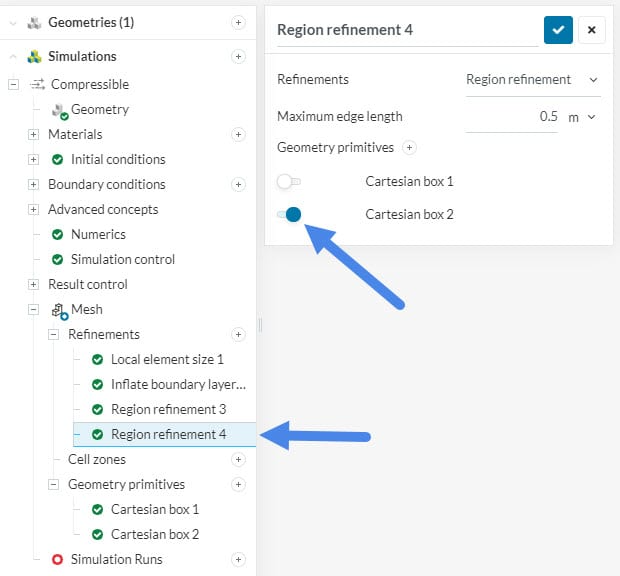
Task: Create a new simulation run with the plus icon
Action: pos(238,559)
